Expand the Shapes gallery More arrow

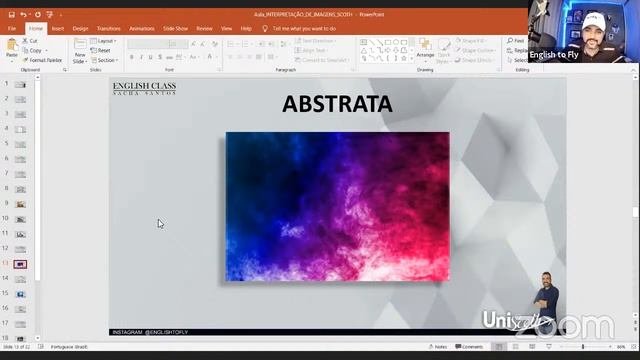(412, 59)
